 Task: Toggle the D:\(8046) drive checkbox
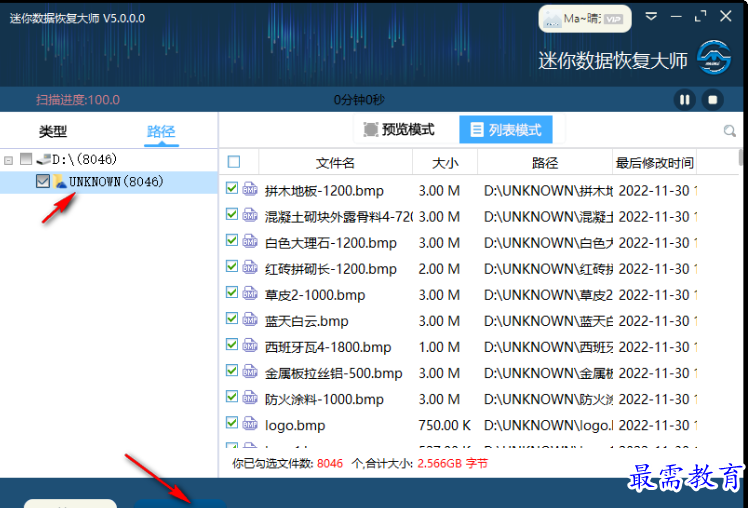click(26, 159)
